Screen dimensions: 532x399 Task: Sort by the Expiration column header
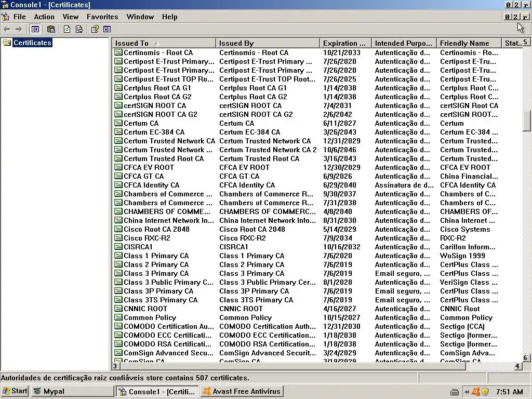coord(345,43)
